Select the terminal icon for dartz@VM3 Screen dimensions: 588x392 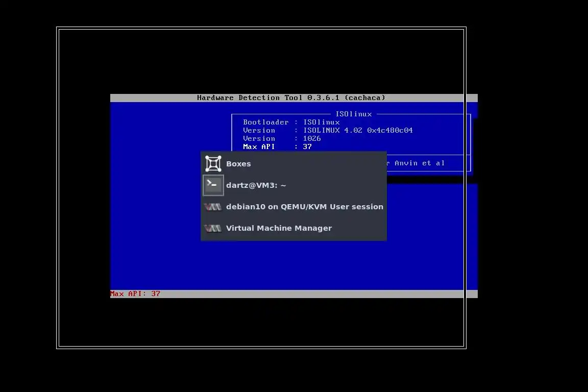pos(213,185)
